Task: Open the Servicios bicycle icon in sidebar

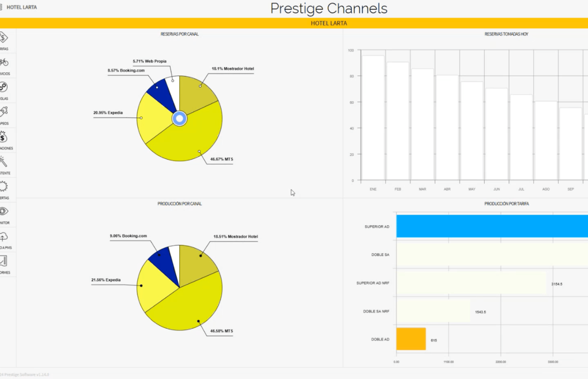Action: [4, 62]
